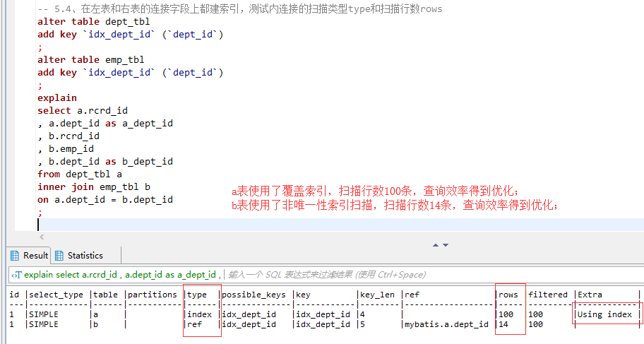The width and height of the screenshot is (644, 344).
Task: Click the line ', b.rcrd_id'
Action: (x=68, y=136)
